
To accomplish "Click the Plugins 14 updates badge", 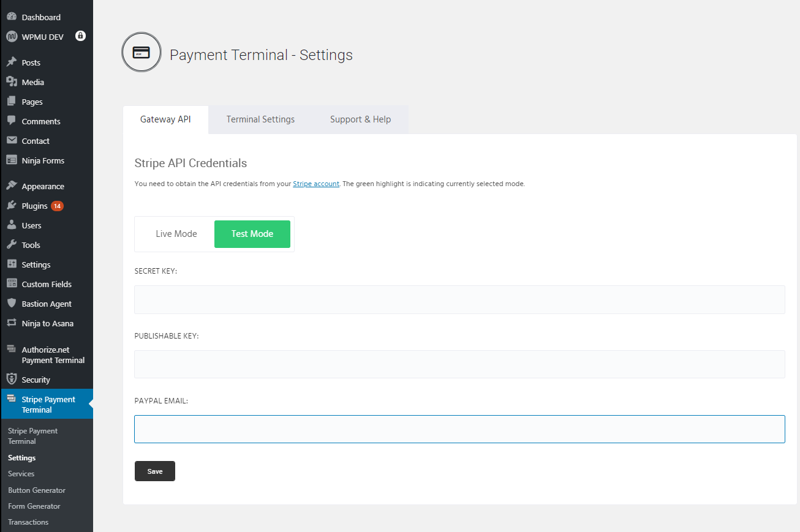I will coord(57,206).
